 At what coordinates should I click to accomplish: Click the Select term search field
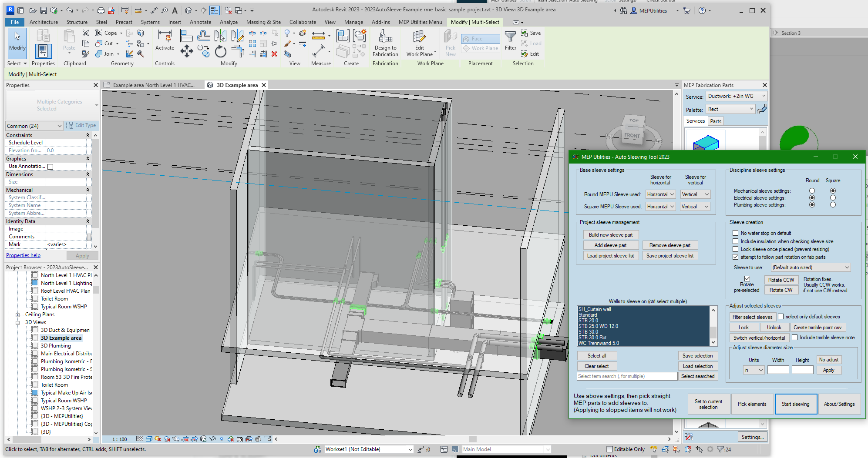click(x=626, y=376)
